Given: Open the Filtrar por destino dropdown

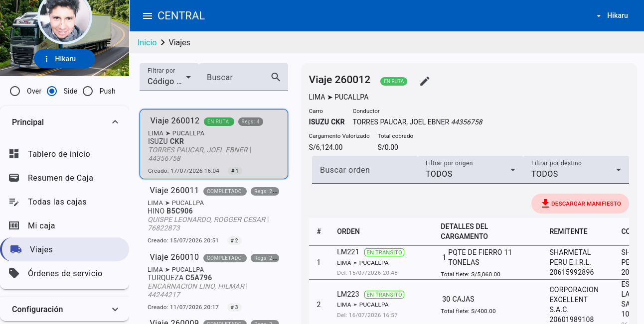Looking at the screenshot, I should (576, 170).
